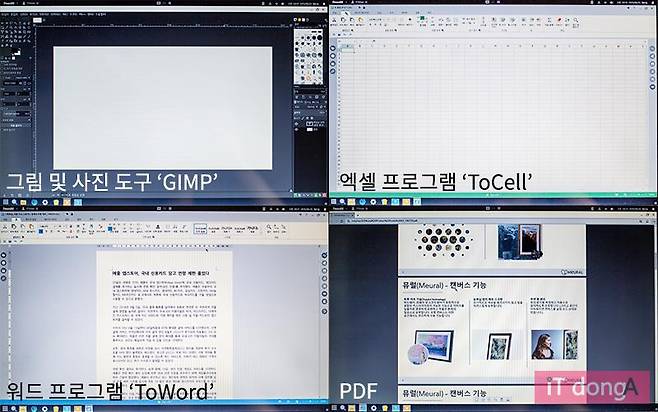The width and height of the screenshot is (658, 412).
Task: Switch to the image tab above the GIMP canvas
Action: tap(37, 20)
